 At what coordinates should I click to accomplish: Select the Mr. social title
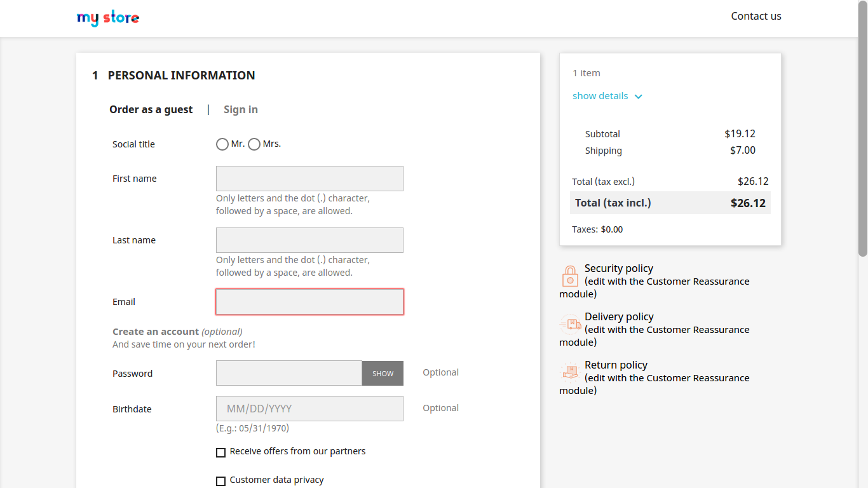(222, 144)
